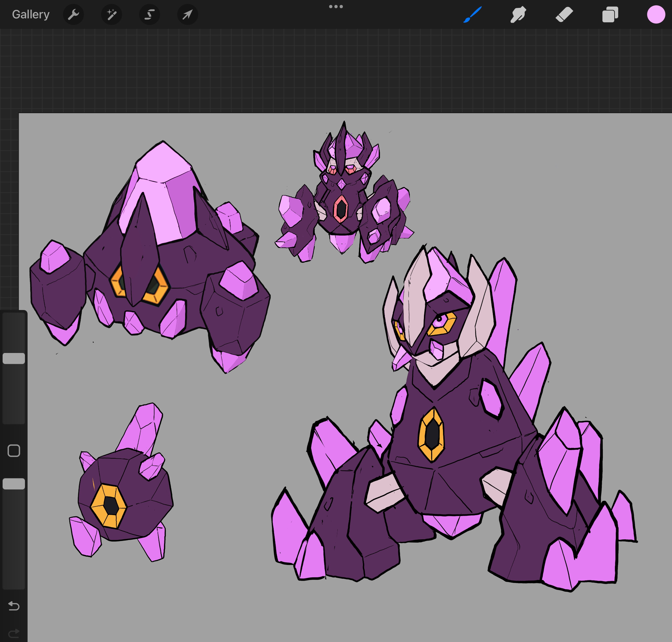This screenshot has height=642, width=672.
Task: Return to the Gallery
Action: tap(31, 15)
